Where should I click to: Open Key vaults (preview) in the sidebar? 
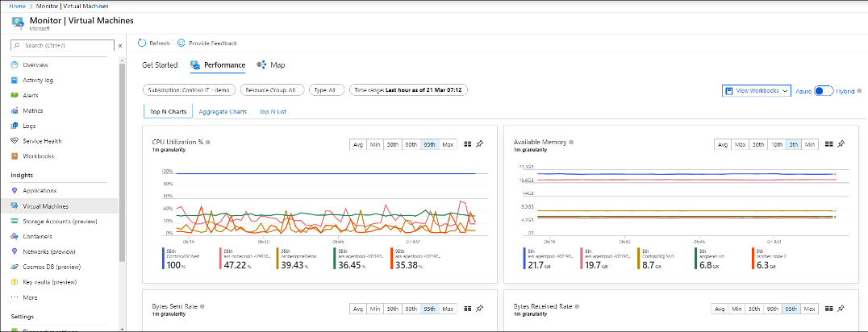tap(52, 282)
